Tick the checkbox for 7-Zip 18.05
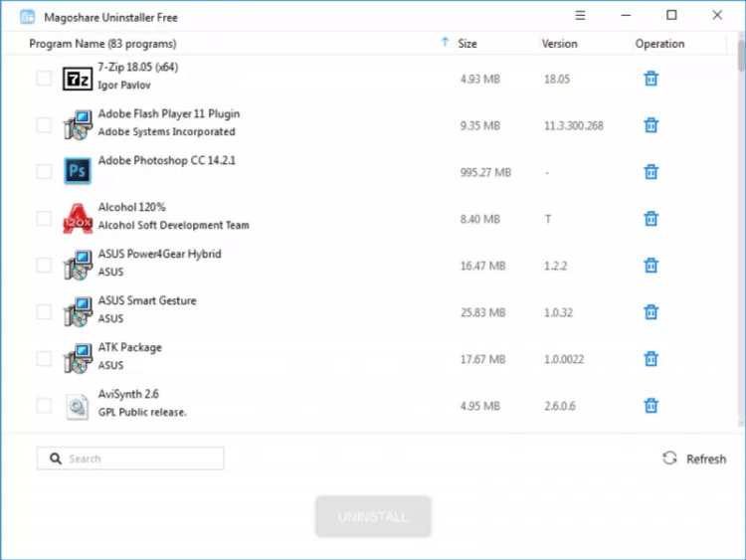Viewport: 746px width, 560px height. [44, 78]
